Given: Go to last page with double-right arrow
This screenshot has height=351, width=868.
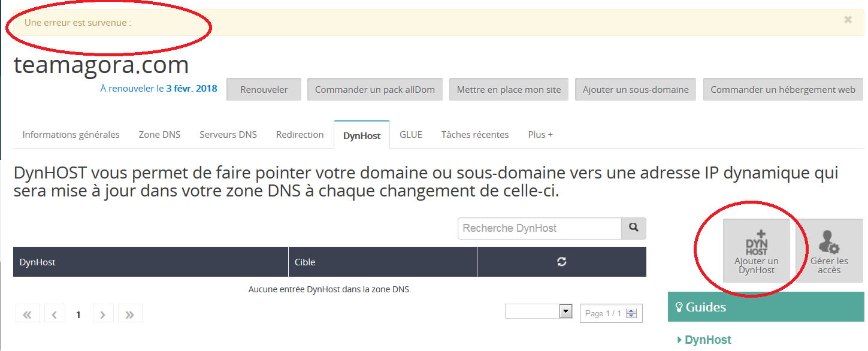Looking at the screenshot, I should coord(130,314).
